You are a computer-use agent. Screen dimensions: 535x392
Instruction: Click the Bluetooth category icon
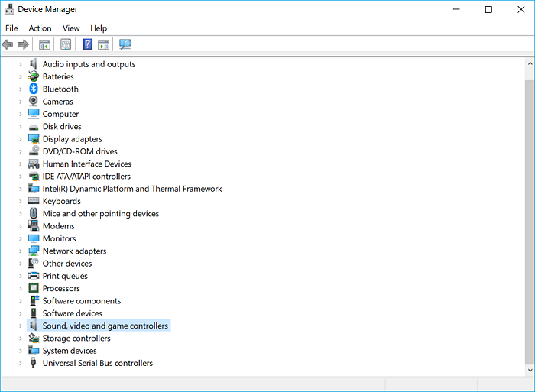34,89
